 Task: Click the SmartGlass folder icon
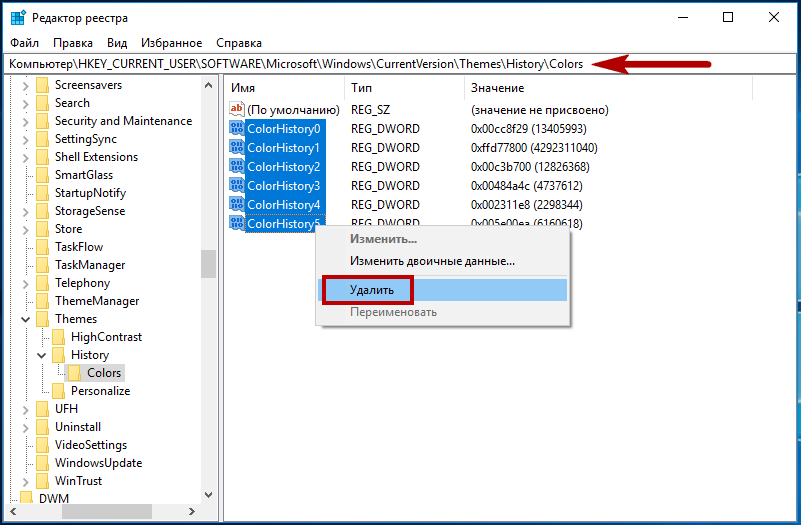(42, 175)
